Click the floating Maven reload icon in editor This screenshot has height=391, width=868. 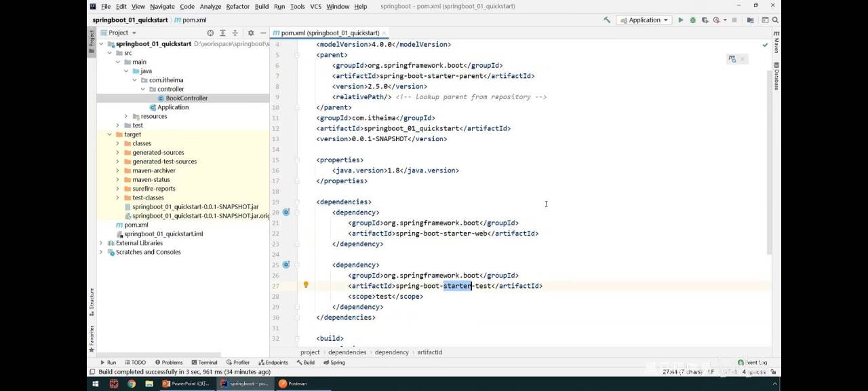[732, 59]
